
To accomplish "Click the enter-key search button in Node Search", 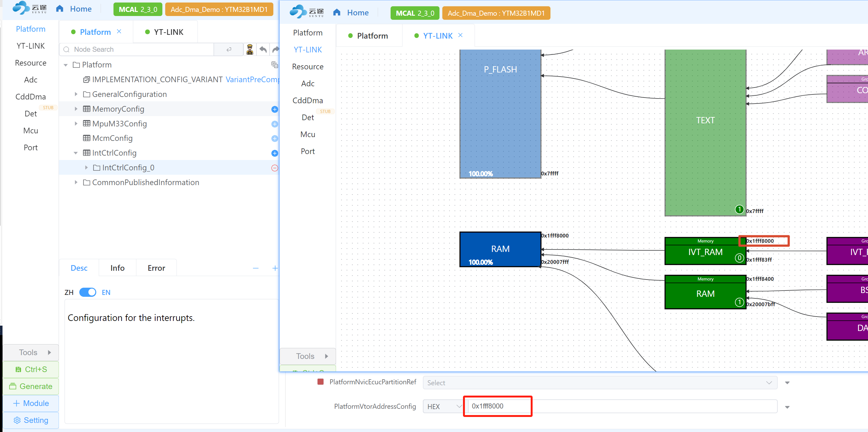I will (229, 50).
